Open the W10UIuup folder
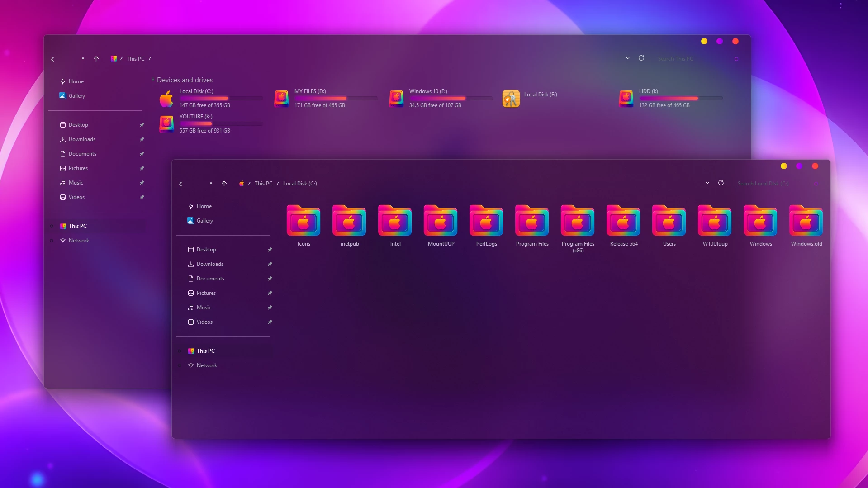 [715, 226]
